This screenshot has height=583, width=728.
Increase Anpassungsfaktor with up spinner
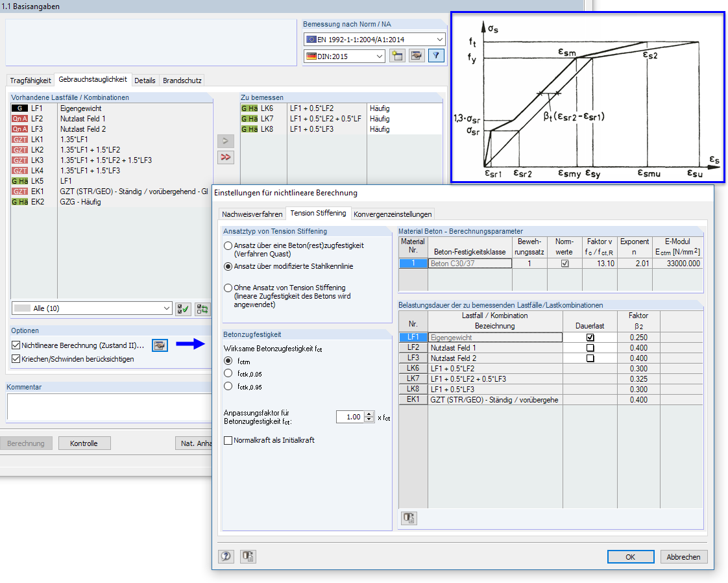tap(369, 414)
